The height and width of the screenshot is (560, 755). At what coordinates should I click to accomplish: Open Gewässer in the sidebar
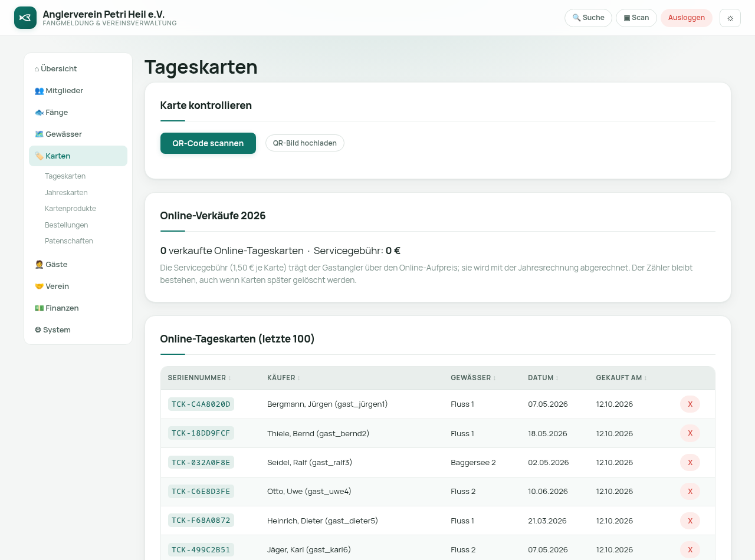[x=78, y=134]
